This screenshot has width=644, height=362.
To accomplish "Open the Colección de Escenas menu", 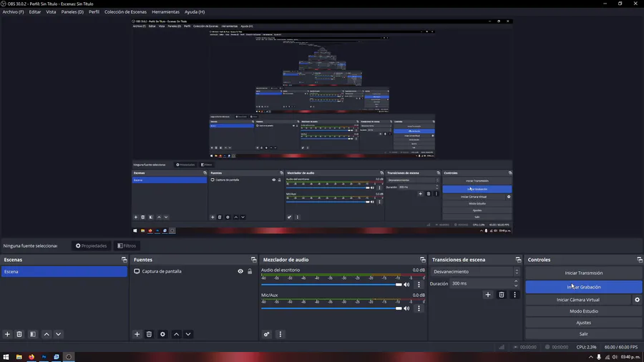I will click(125, 12).
